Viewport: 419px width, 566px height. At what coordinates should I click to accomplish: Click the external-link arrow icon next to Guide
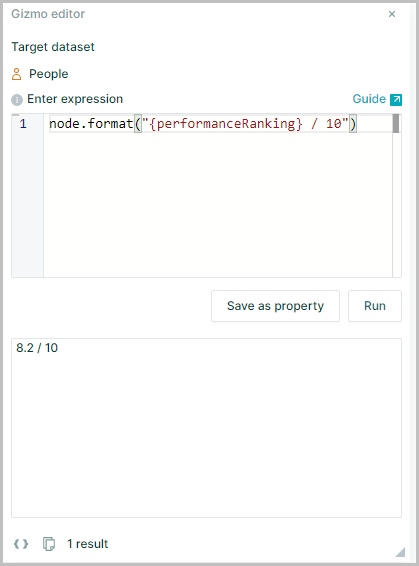pyautogui.click(x=396, y=100)
